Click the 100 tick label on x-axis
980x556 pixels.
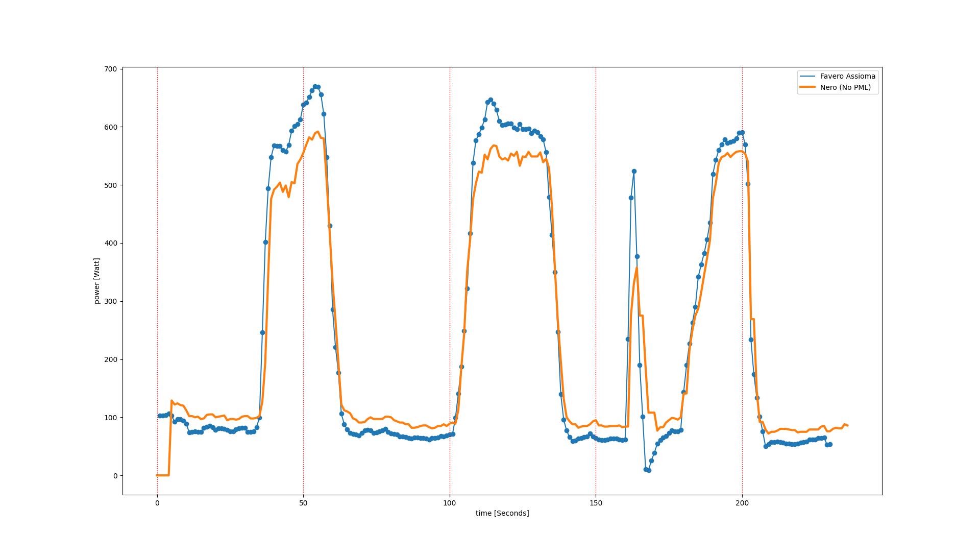[x=449, y=503]
